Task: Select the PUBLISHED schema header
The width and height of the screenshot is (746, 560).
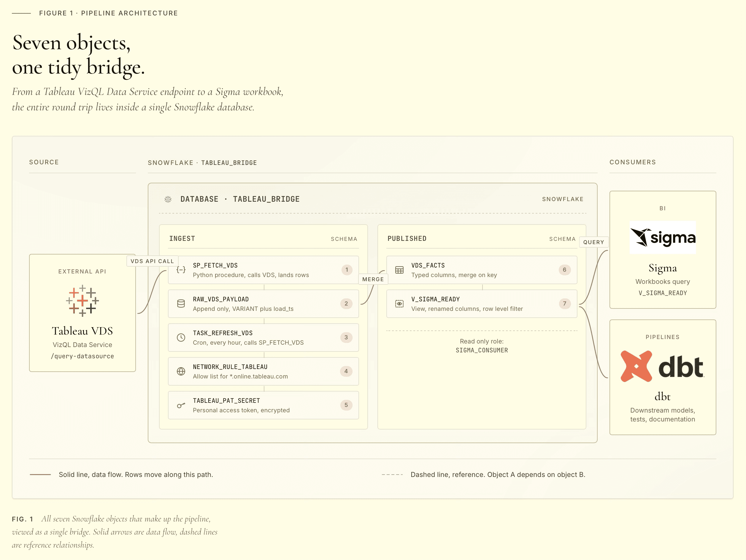Action: pos(407,239)
